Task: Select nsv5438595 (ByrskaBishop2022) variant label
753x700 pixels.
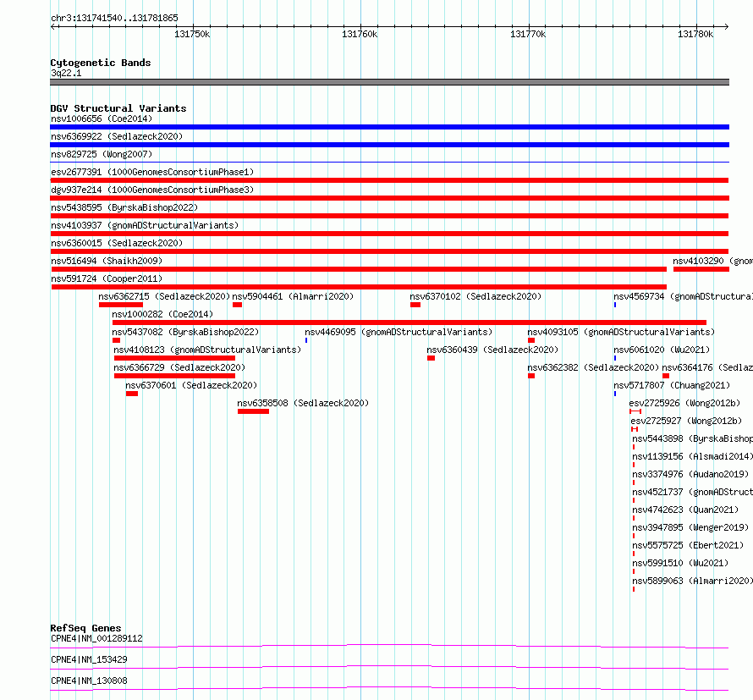Action: [x=124, y=207]
